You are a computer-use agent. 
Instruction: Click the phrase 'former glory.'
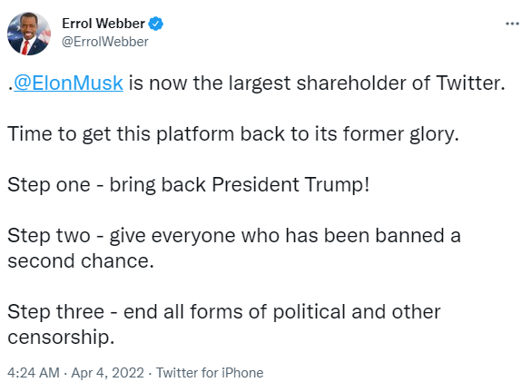tap(400, 133)
